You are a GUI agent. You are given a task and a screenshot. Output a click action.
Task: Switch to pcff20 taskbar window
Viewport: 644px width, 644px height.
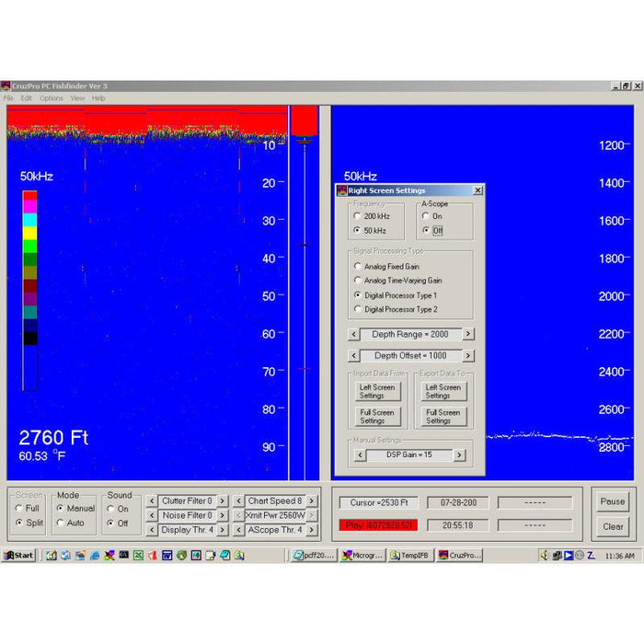tap(313, 556)
